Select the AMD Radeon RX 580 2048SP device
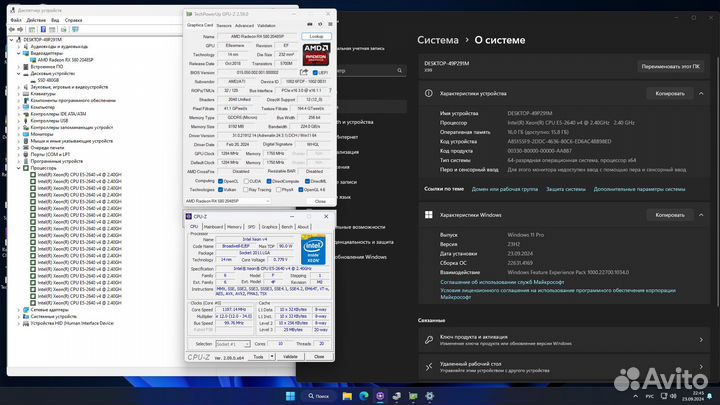This screenshot has width=720, height=405. 65,60
